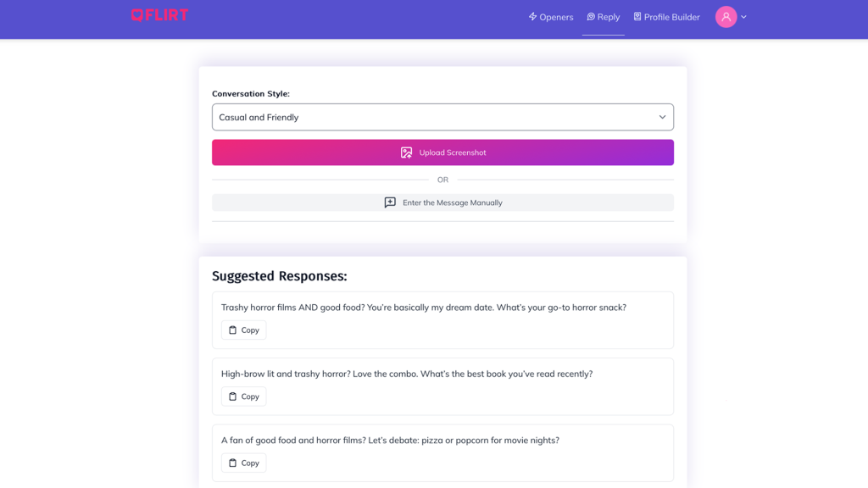Click clipboard icon under horror snack response

coord(233,330)
